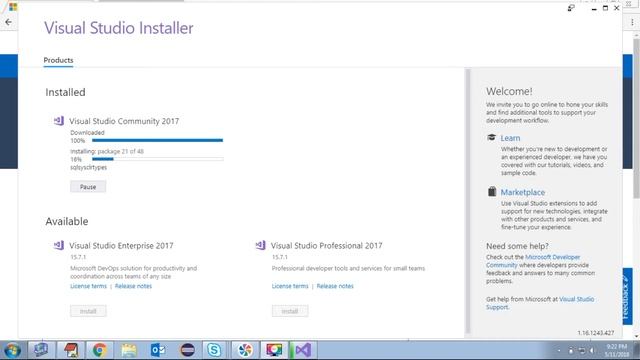Viewport: 640px width, 360px height.
Task: Open the monitor color wheel taskbar icon
Action: coord(274,350)
